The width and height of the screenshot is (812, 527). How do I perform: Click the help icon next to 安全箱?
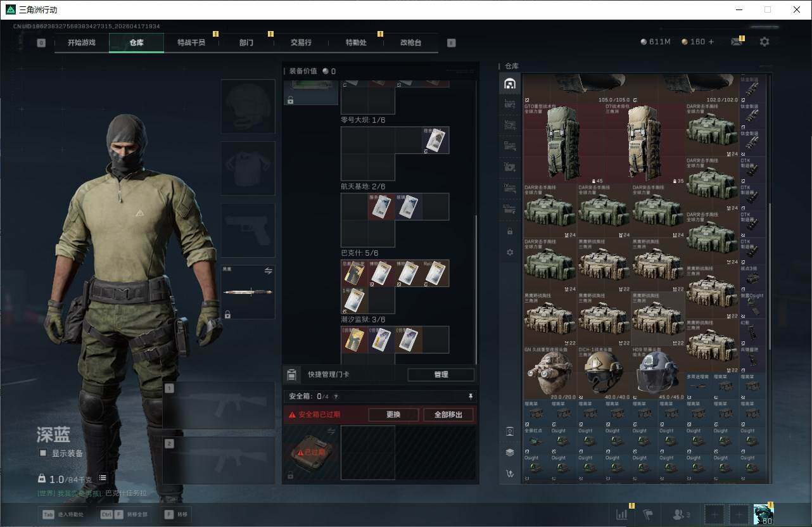pos(336,397)
